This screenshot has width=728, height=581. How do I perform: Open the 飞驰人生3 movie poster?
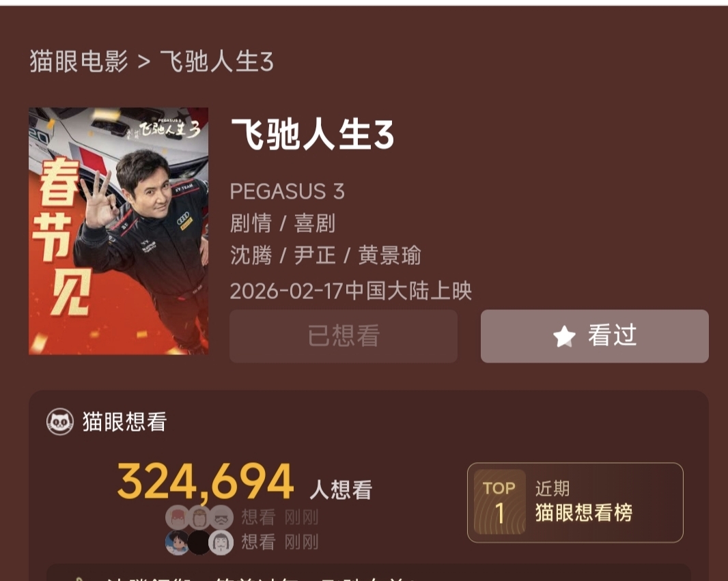coord(118,231)
